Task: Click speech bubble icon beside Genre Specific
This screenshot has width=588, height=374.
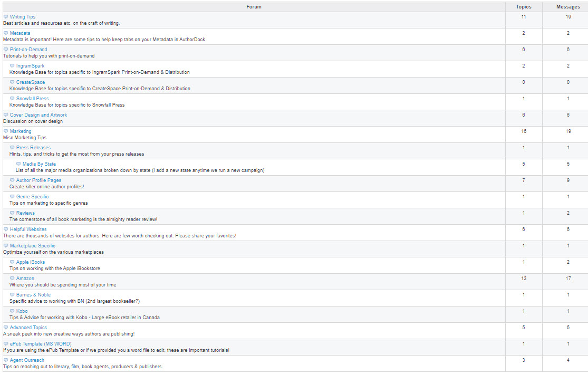Action: coord(12,197)
